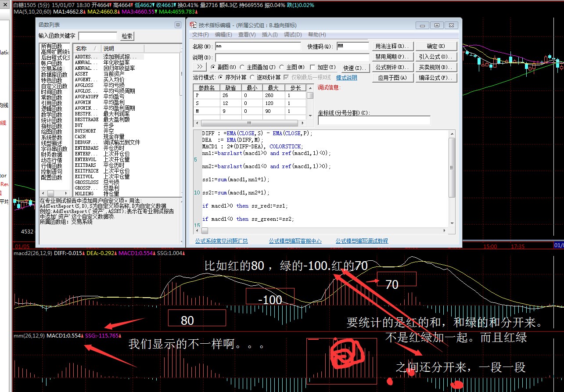
Task: Select ASSET 当前资产 function row
Action: [108, 74]
